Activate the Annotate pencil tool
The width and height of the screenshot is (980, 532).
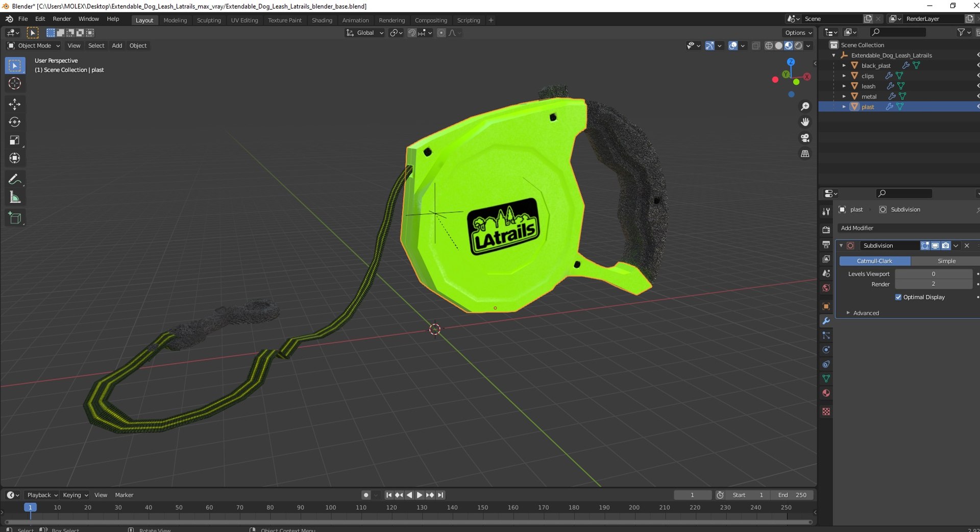[x=14, y=179]
